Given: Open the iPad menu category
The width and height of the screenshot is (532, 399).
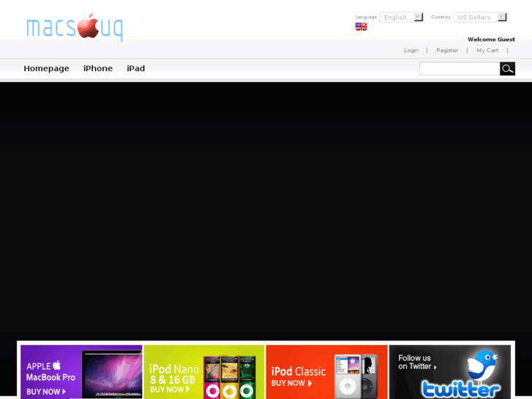Looking at the screenshot, I should click(135, 69).
